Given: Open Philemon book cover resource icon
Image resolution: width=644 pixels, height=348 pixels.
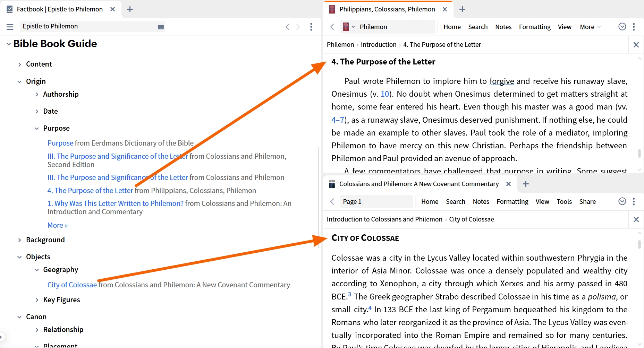Looking at the screenshot, I should 346,27.
